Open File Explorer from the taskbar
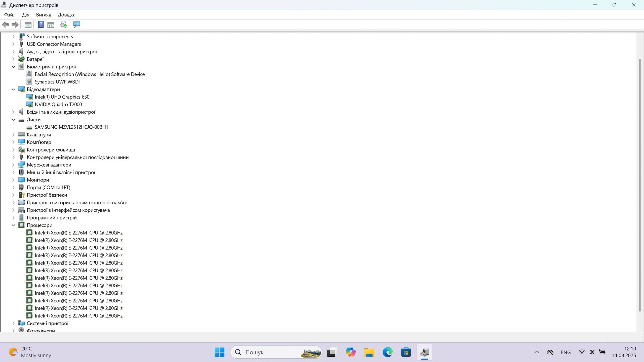 369,352
